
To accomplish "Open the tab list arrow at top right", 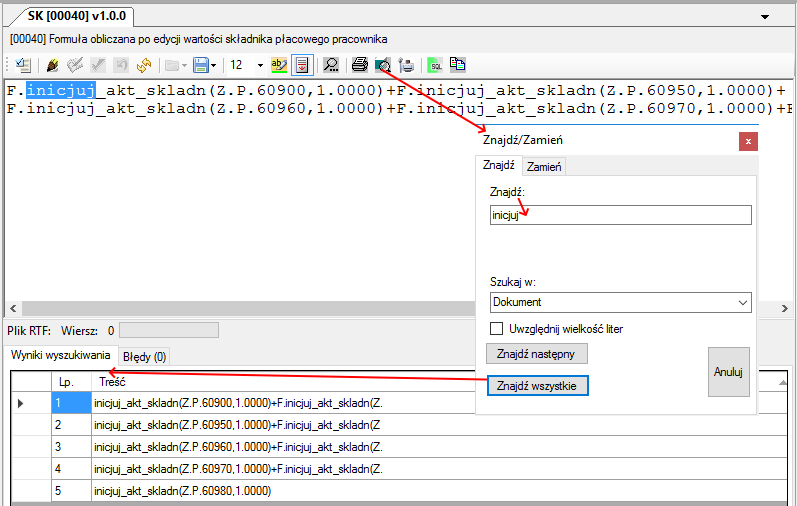I will [764, 17].
